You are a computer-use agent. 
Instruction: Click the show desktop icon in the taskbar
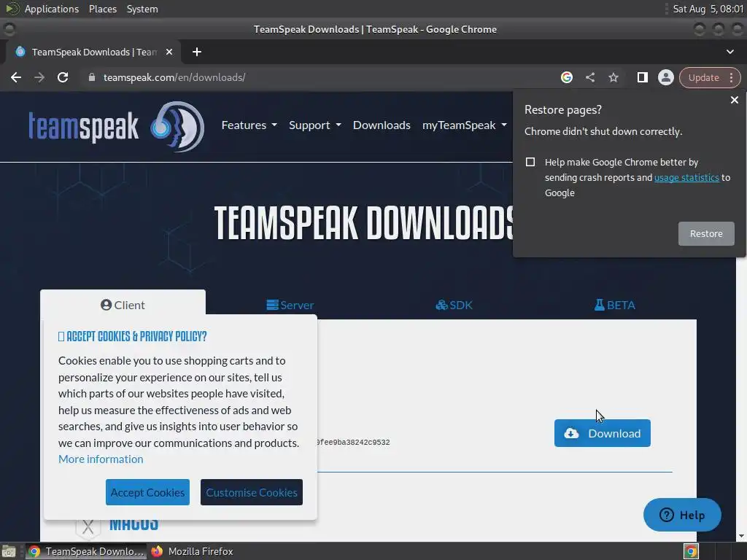pos(9,551)
